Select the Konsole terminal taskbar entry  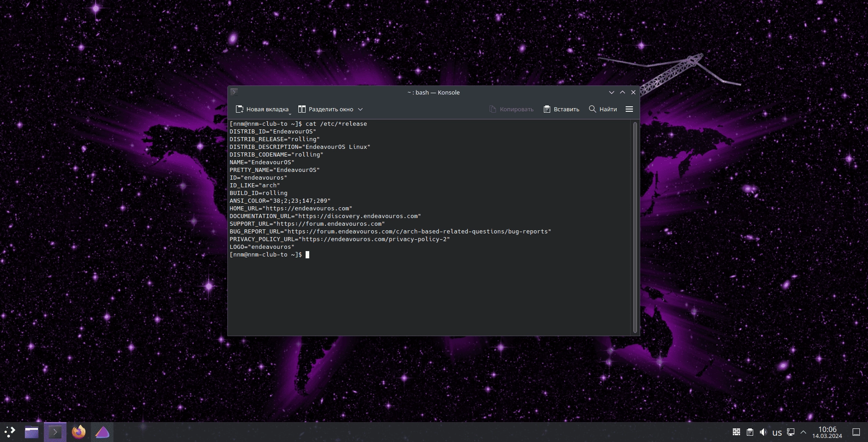[55, 432]
